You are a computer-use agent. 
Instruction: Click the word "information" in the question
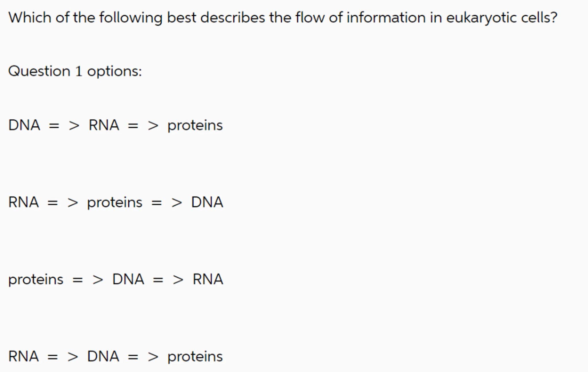pos(386,18)
